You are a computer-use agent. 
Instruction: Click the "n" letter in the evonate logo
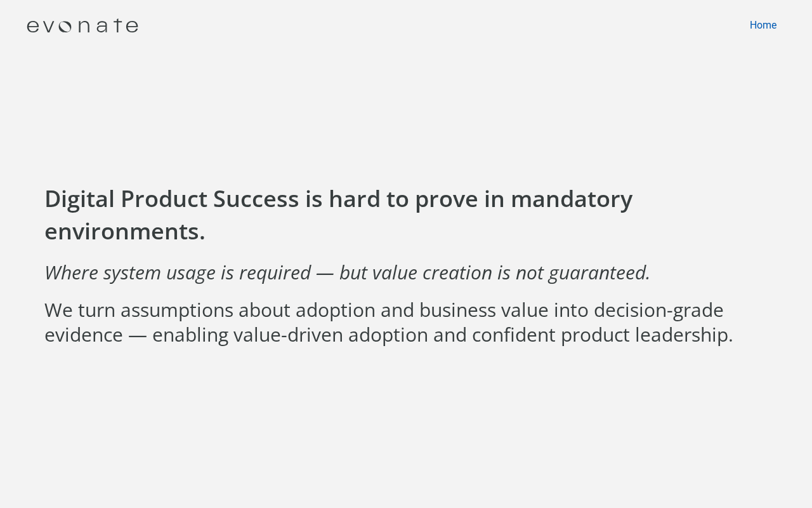[x=84, y=27]
